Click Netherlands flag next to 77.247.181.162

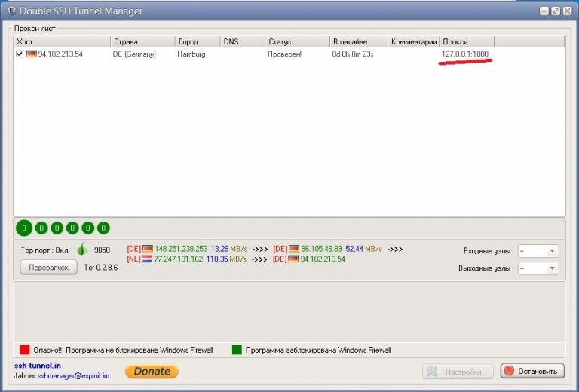coord(148,259)
